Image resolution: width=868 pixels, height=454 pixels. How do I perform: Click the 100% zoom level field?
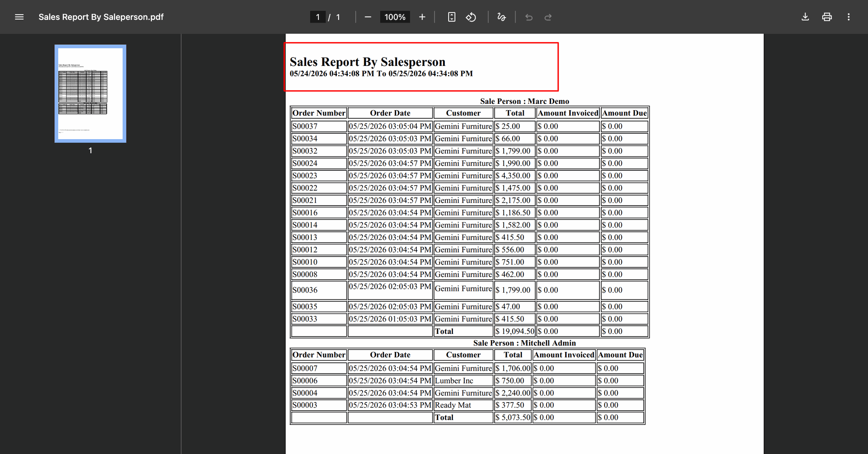[395, 17]
